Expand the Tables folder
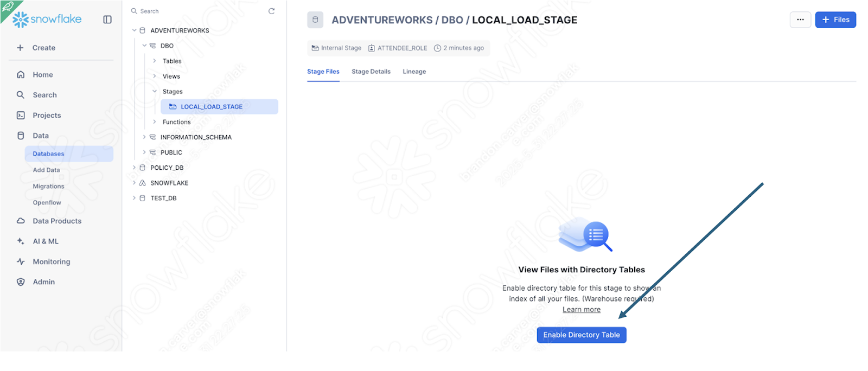868x371 pixels. 155,61
